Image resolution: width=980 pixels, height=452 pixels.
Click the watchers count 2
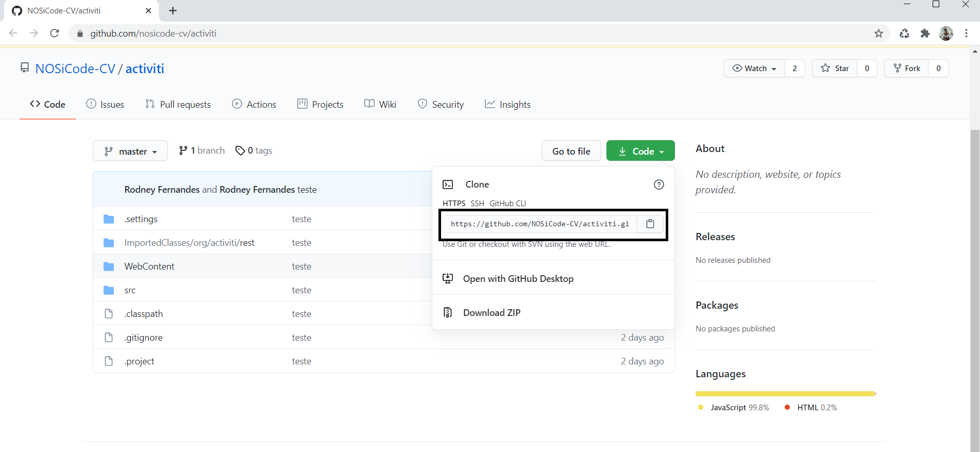[795, 69]
